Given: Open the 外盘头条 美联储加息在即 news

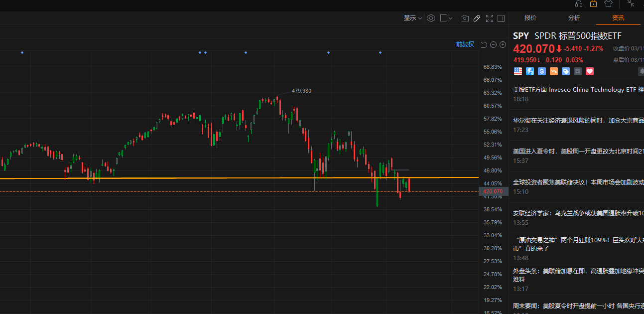Looking at the screenshot, I should 578,275.
